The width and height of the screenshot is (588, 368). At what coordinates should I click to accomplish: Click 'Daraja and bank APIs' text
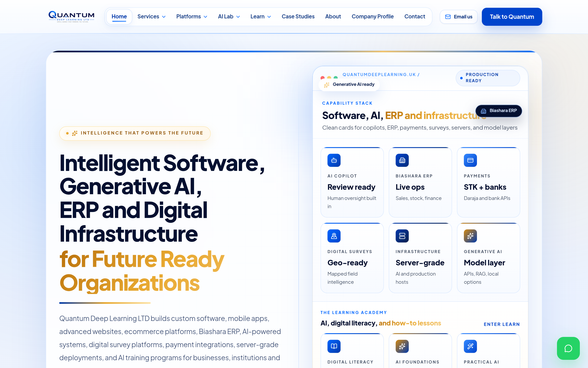(487, 198)
